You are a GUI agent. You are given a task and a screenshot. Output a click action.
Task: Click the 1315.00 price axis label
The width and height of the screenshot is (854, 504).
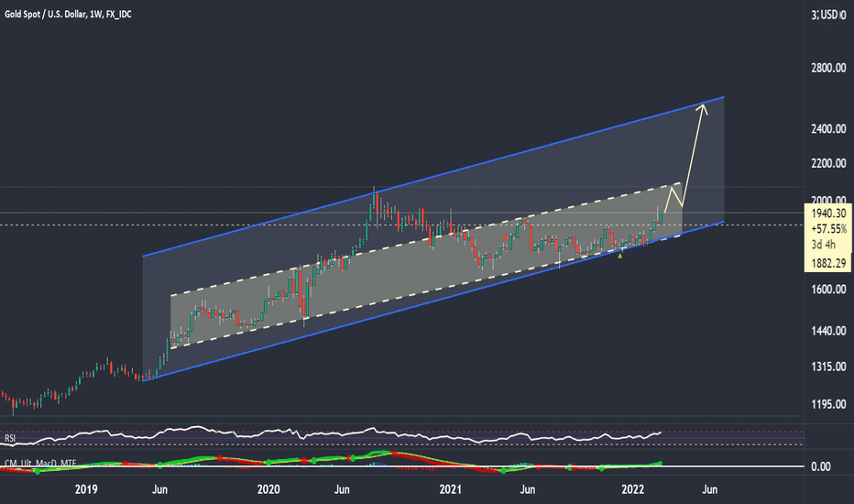(828, 367)
